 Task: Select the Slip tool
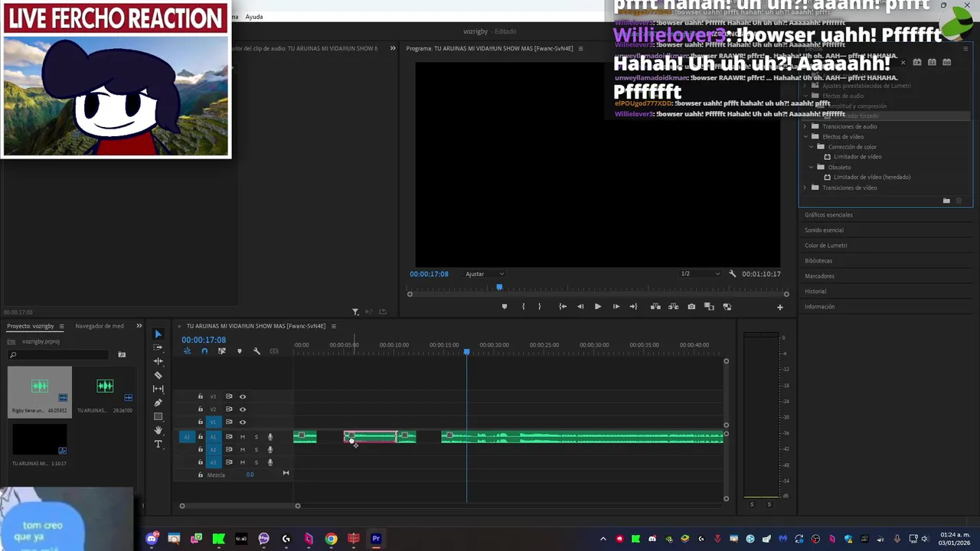[158, 389]
